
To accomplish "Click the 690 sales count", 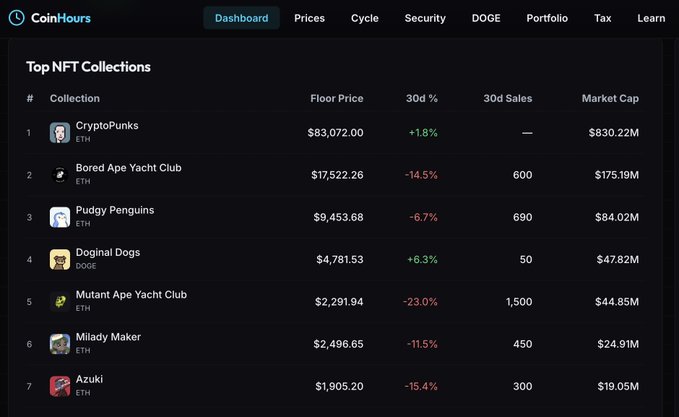I will tap(522, 217).
